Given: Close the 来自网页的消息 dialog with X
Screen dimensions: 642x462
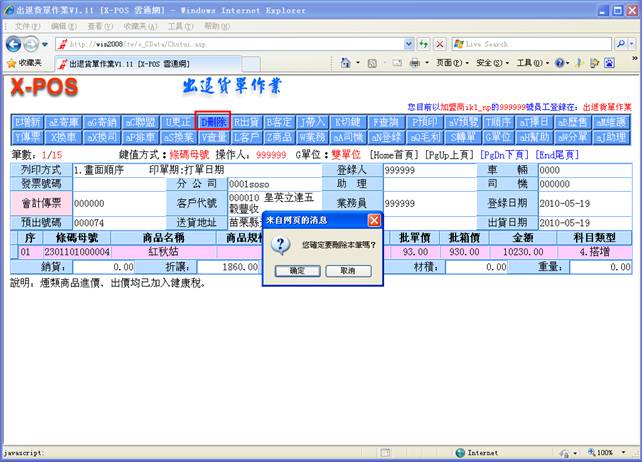Looking at the screenshot, I should click(x=374, y=219).
